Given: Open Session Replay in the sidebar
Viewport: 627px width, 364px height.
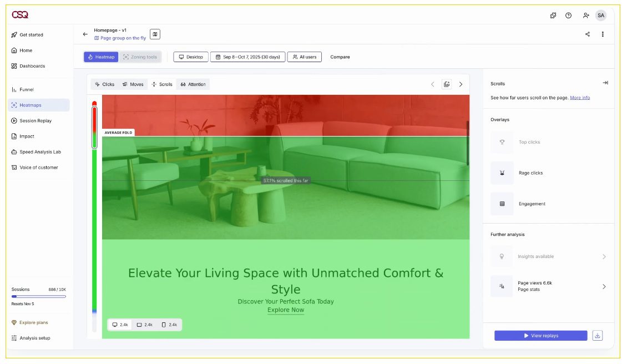Looking at the screenshot, I should click(x=36, y=121).
